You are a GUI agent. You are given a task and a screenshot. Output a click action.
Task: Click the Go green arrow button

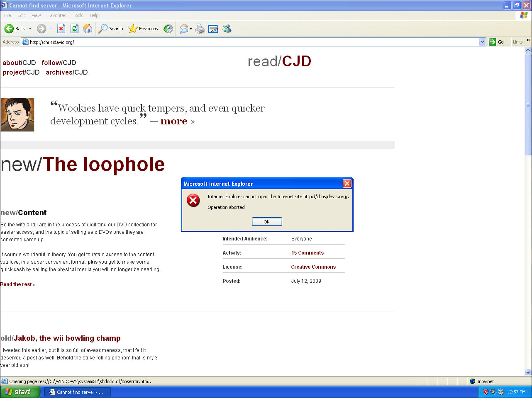click(496, 42)
